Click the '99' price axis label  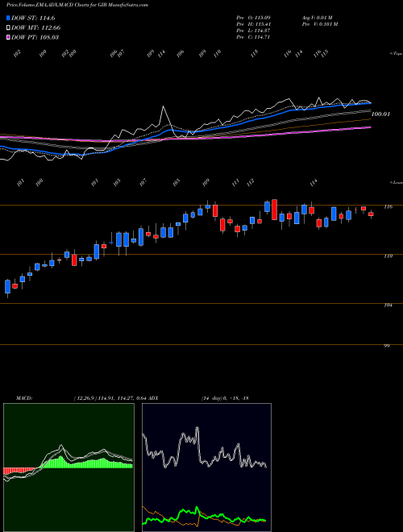click(387, 346)
